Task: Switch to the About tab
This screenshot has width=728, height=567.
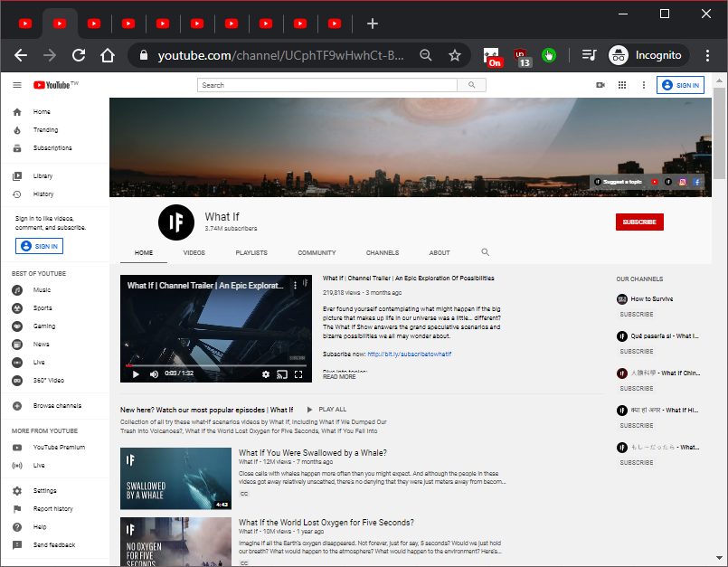Action: coord(440,252)
